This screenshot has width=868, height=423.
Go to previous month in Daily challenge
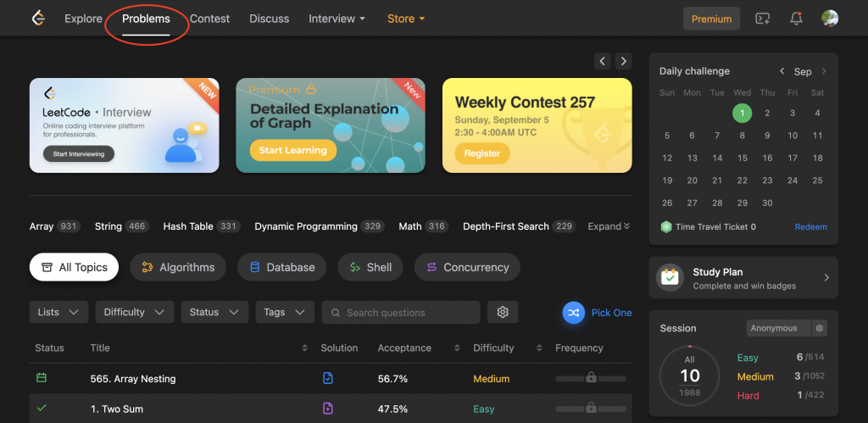pyautogui.click(x=782, y=71)
